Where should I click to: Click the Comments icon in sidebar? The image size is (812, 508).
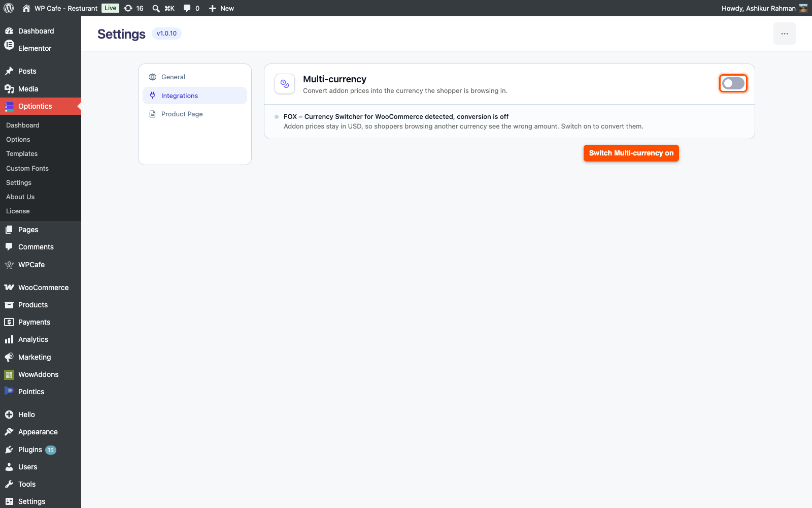coord(9,247)
